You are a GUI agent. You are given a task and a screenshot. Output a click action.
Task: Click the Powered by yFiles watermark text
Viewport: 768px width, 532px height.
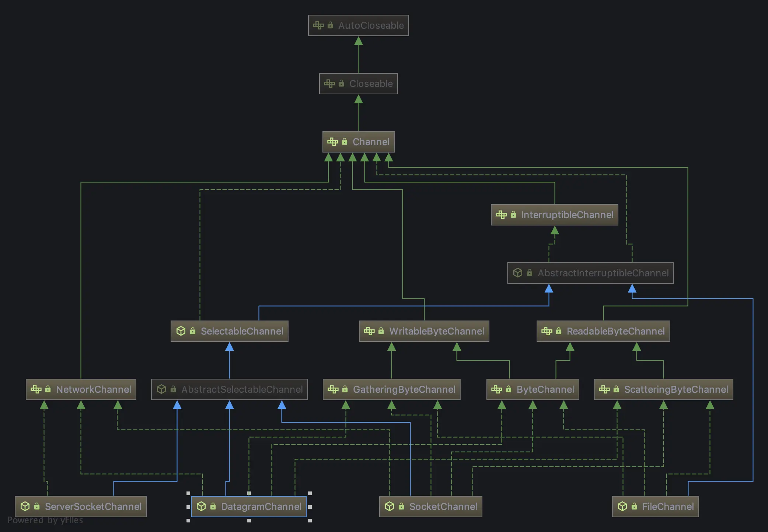pos(45,520)
